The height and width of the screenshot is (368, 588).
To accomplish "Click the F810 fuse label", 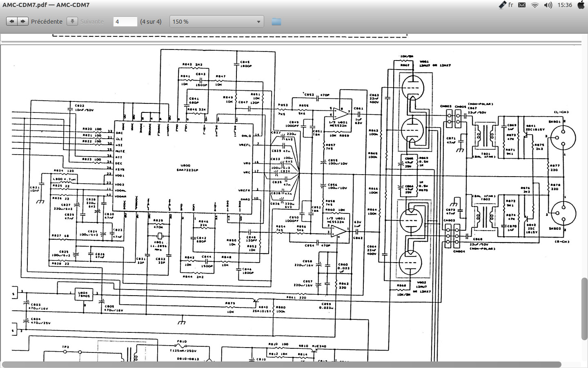I will [x=182, y=341].
